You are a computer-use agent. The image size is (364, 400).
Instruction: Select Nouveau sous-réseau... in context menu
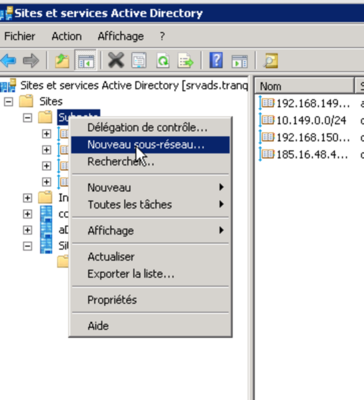point(150,145)
